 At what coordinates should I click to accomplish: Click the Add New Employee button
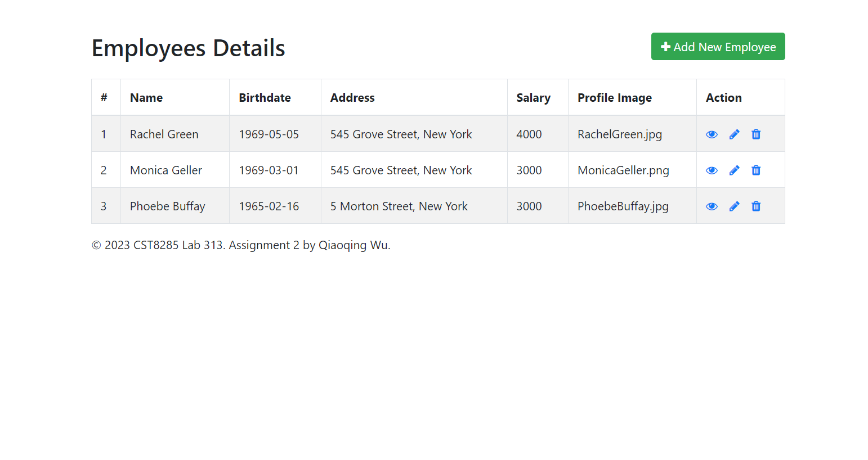point(718,47)
